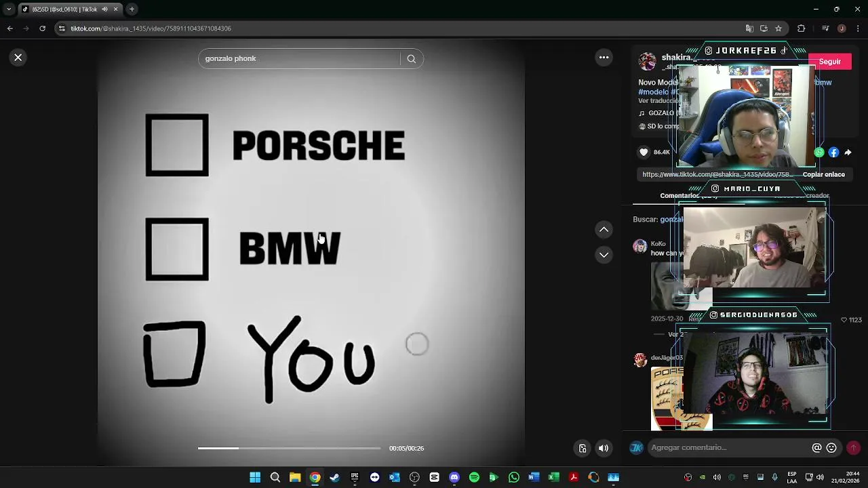The image size is (868, 488).
Task: Share the video to WhatsApp
Action: pyautogui.click(x=819, y=152)
